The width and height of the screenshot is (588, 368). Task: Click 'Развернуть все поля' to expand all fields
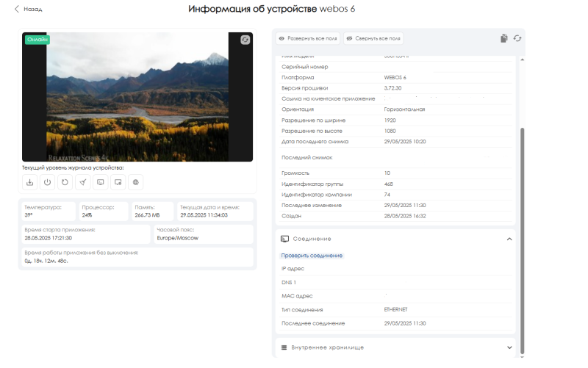coord(308,38)
